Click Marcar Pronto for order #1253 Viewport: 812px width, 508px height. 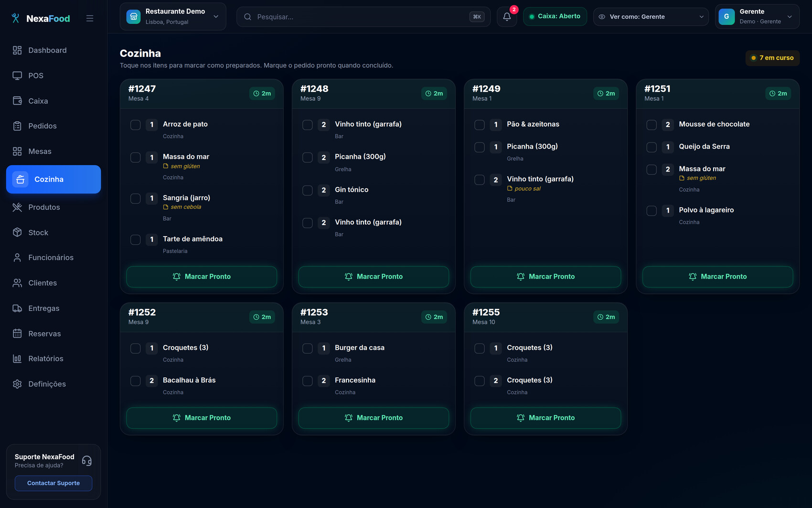pyautogui.click(x=374, y=418)
